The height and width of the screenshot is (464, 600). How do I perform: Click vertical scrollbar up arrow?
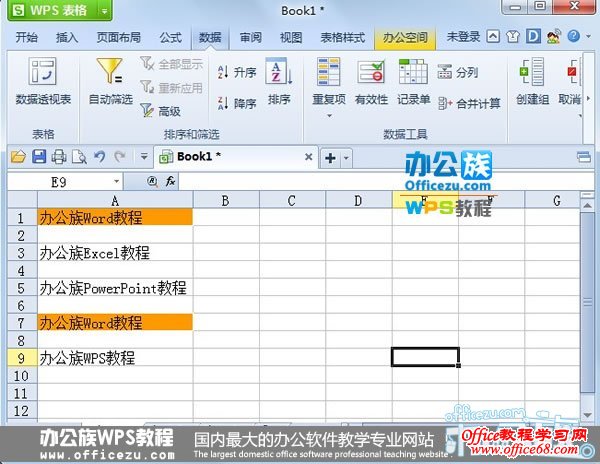[587, 205]
